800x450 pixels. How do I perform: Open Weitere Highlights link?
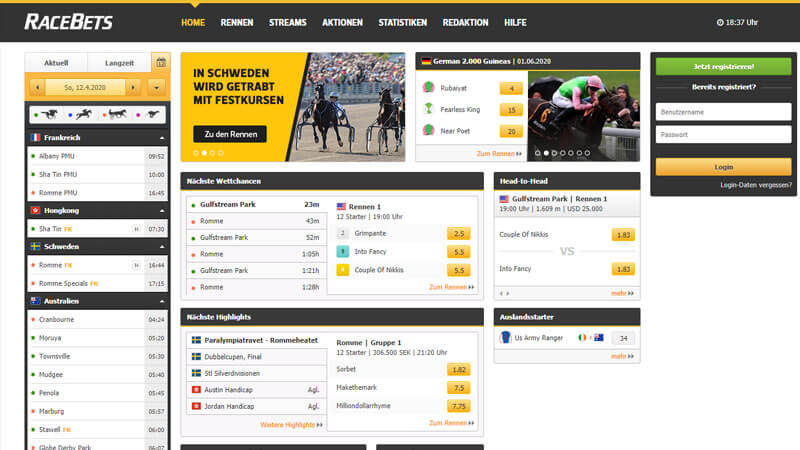tap(291, 424)
